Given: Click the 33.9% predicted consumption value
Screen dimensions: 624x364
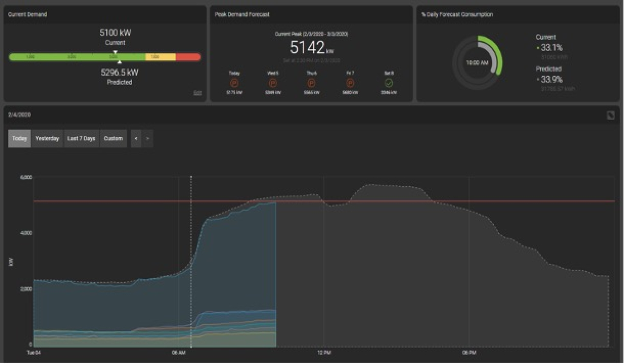Looking at the screenshot, I should coord(551,79).
